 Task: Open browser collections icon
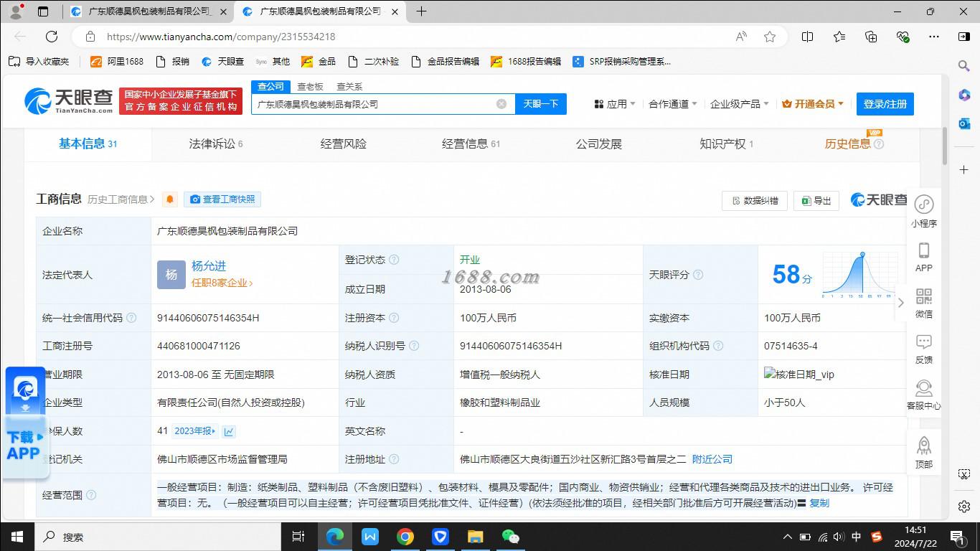point(871,37)
